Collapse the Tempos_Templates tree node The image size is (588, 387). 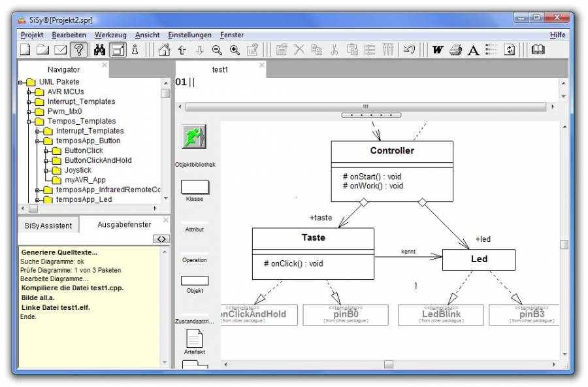pos(29,122)
